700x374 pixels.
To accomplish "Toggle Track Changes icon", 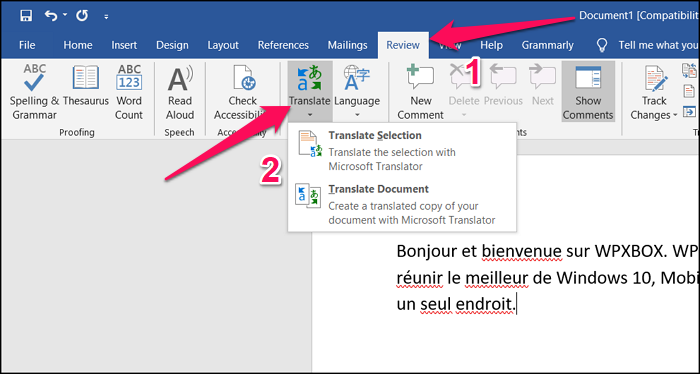I will [656, 78].
